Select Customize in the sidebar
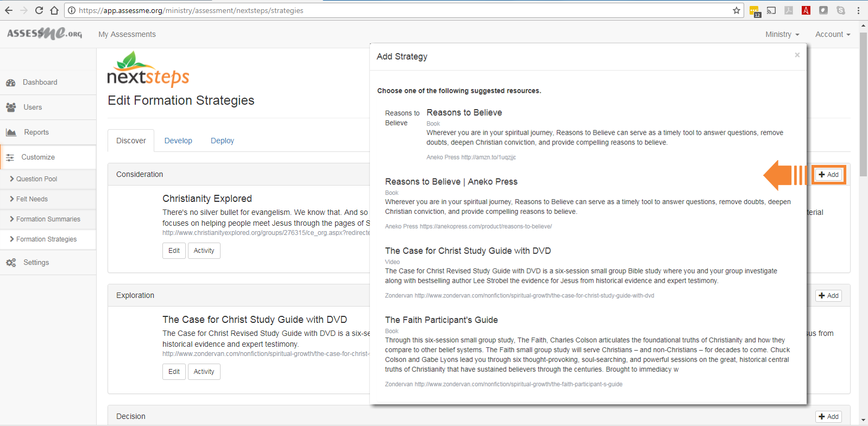868x426 pixels. coord(48,157)
